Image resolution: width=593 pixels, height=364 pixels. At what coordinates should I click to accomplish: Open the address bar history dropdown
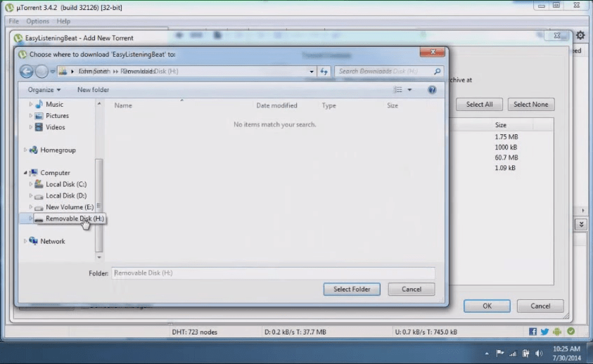[x=311, y=71]
